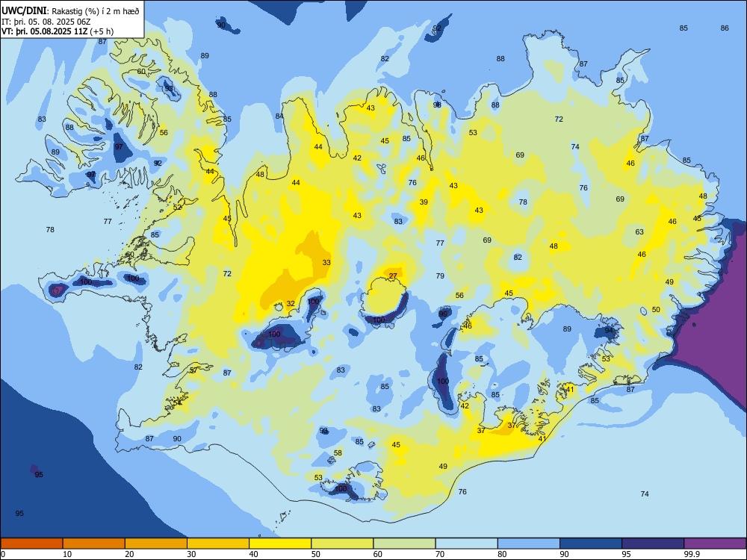Click the '0' legend tick label
This screenshot has height=560, width=747.
3,554
